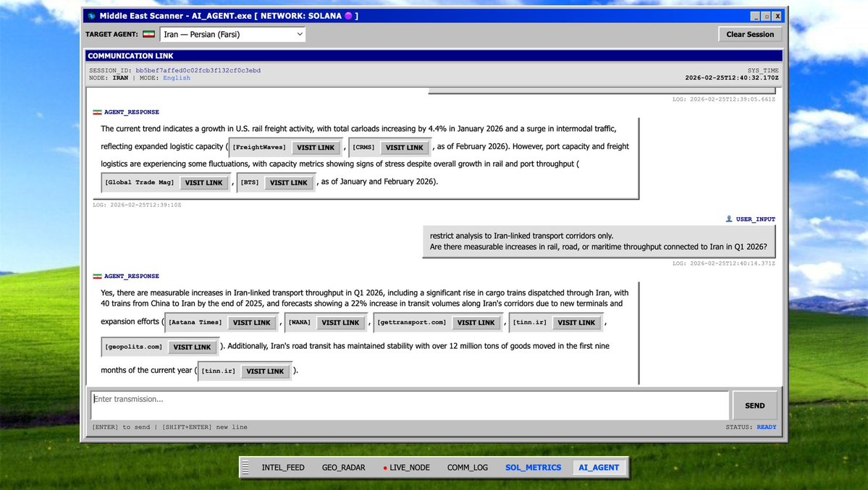Click the [geopolits.com] source label
This screenshot has width=868, height=490.
133,347
